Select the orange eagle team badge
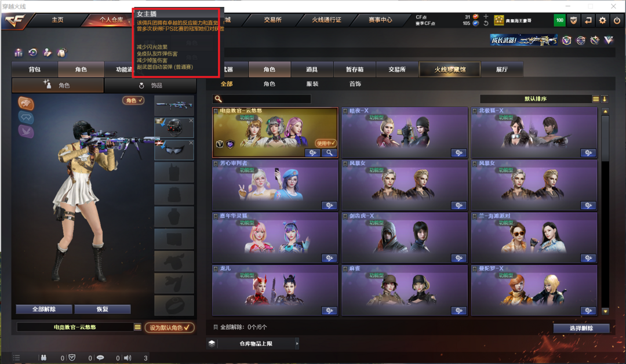This screenshot has height=364, width=626. (x=26, y=103)
